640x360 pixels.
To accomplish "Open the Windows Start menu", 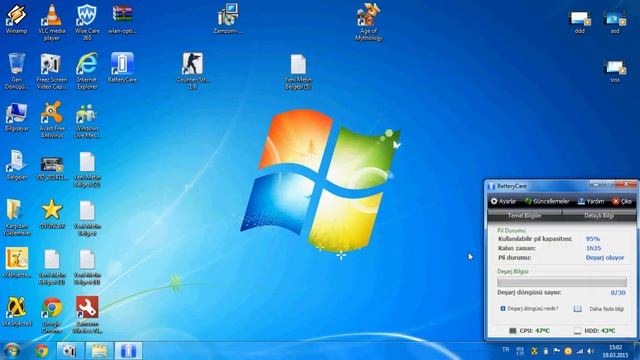I will tap(12, 351).
